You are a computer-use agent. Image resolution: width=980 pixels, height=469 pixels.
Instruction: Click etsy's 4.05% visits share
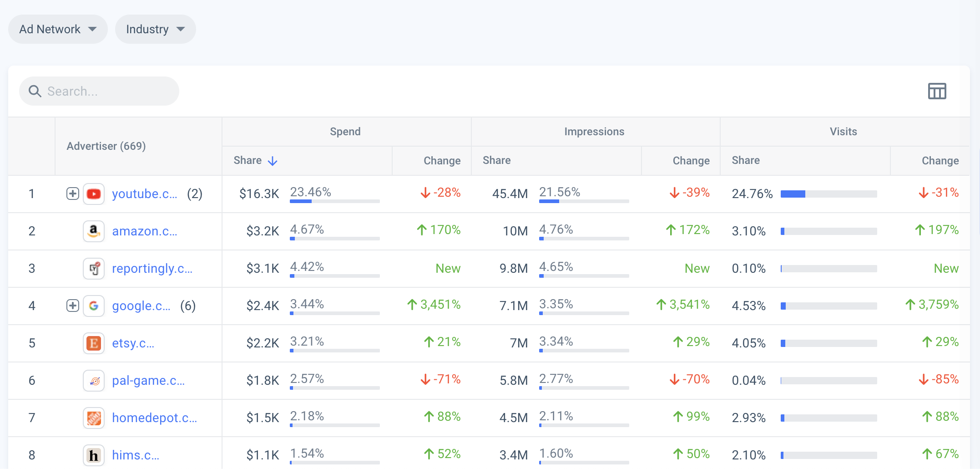pyautogui.click(x=749, y=343)
